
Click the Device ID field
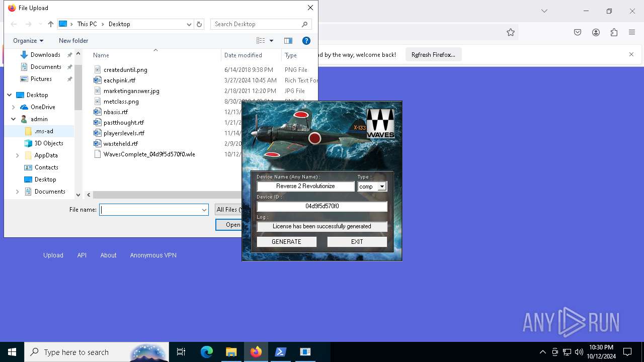tap(322, 206)
